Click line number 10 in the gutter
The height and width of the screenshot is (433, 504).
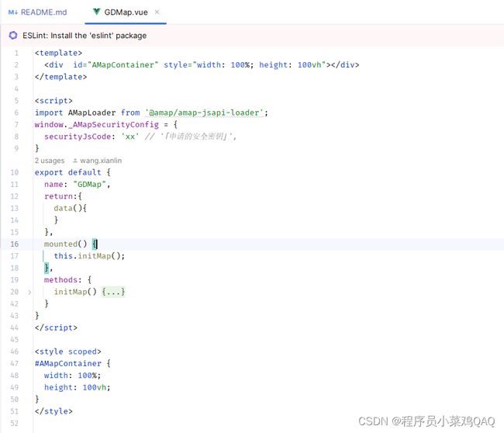(x=14, y=172)
